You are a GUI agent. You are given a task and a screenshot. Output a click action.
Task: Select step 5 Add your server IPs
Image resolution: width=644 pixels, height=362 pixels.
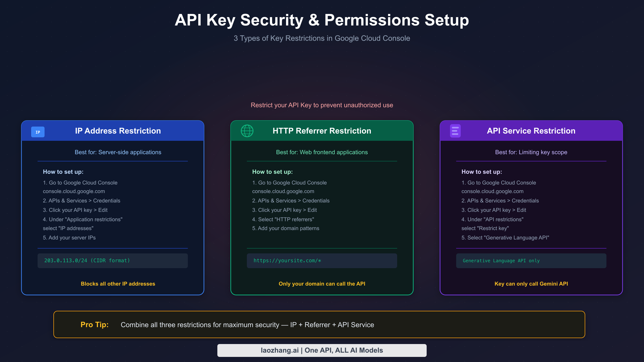click(69, 238)
